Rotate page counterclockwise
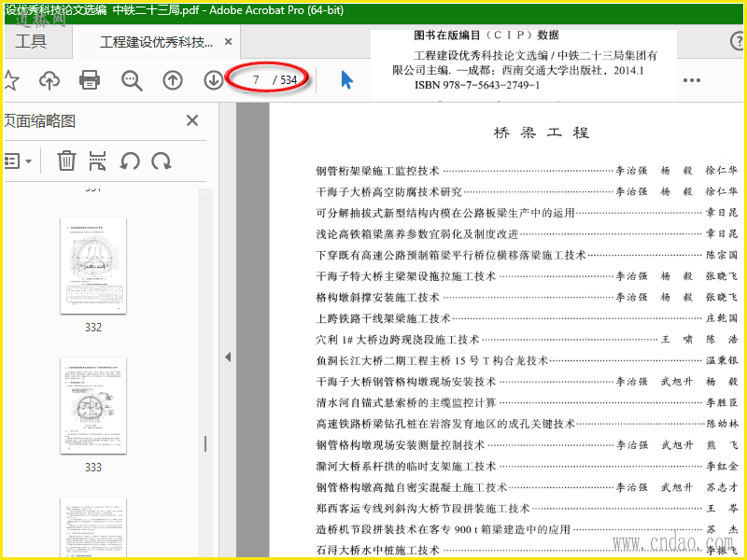747x560 pixels. [130, 161]
